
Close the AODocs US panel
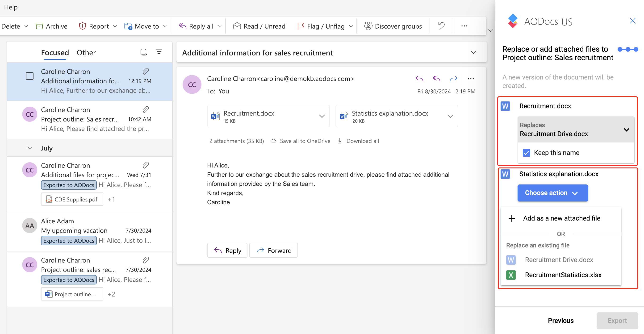click(632, 21)
